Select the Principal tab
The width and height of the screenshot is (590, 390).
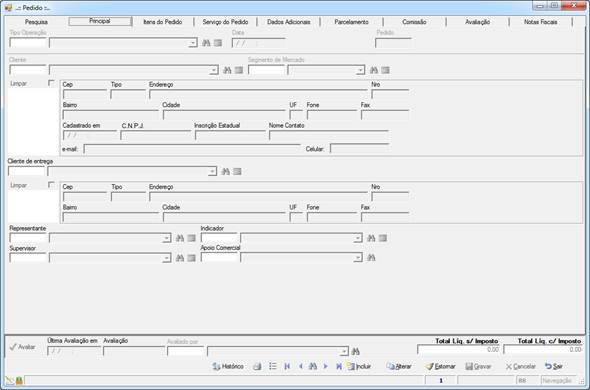click(x=100, y=21)
